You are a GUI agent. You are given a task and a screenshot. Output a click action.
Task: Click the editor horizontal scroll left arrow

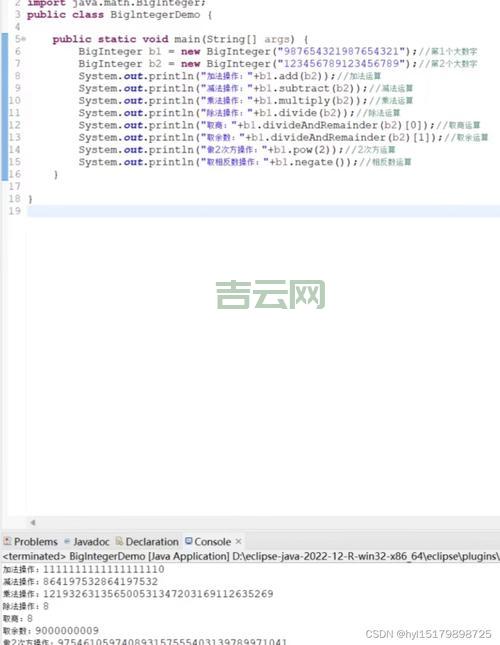coord(32,522)
